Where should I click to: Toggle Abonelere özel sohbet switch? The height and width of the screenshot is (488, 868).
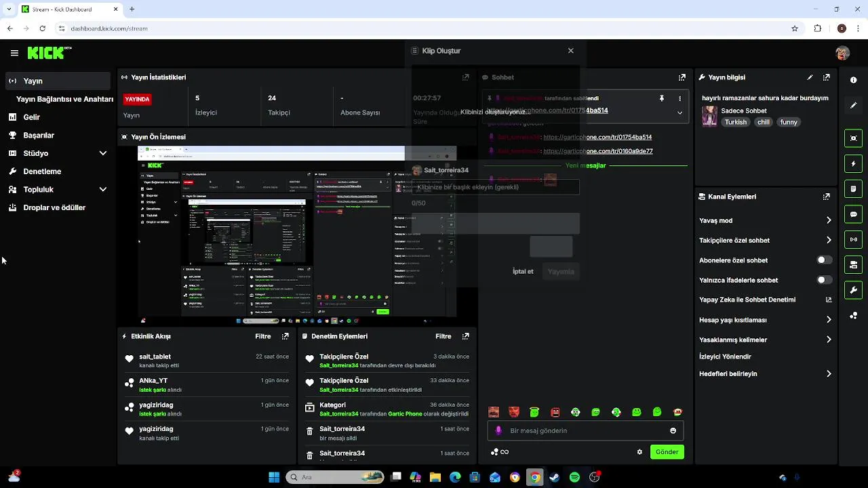[x=824, y=260]
